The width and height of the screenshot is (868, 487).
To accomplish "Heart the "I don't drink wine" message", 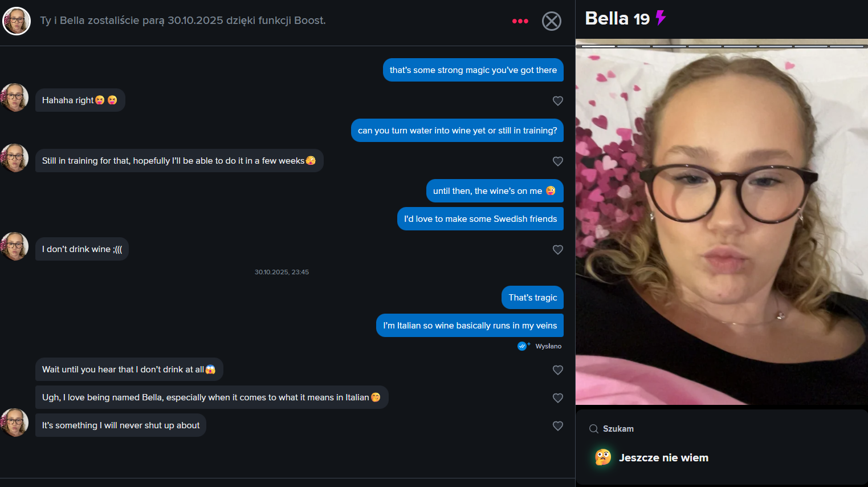I will [x=558, y=250].
